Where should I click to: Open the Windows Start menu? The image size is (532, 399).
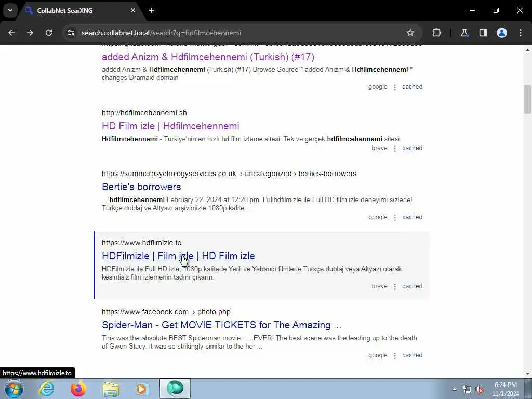click(14, 389)
